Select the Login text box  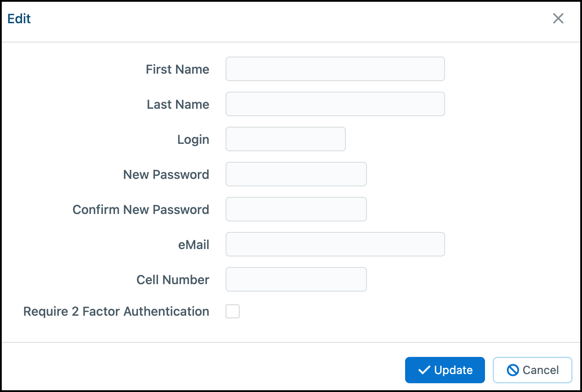286,139
